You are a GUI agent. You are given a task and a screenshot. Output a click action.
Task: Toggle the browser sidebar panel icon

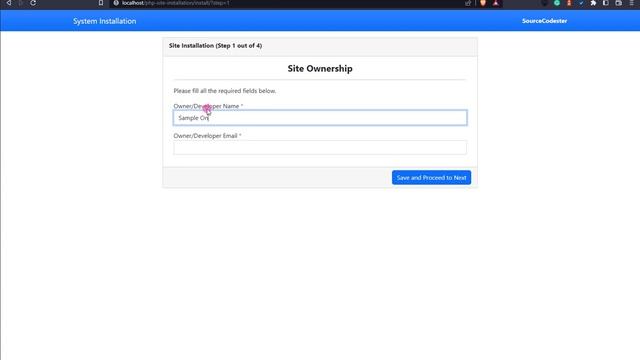pos(606,3)
